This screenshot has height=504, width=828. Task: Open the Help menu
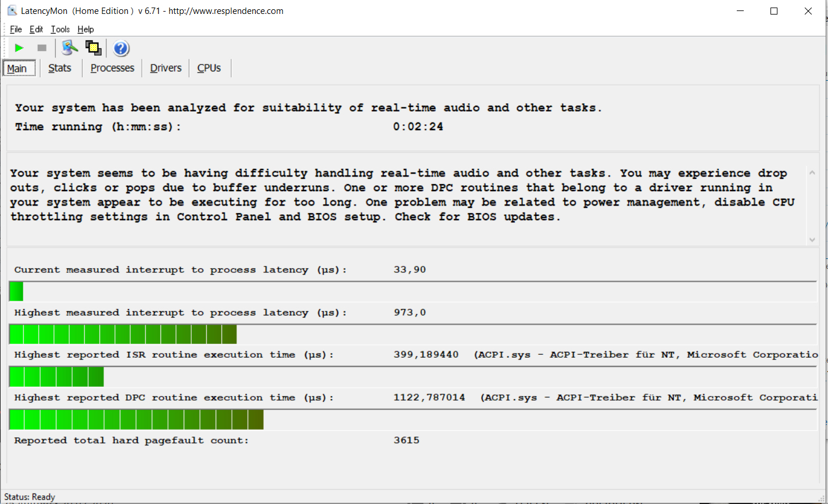point(85,29)
